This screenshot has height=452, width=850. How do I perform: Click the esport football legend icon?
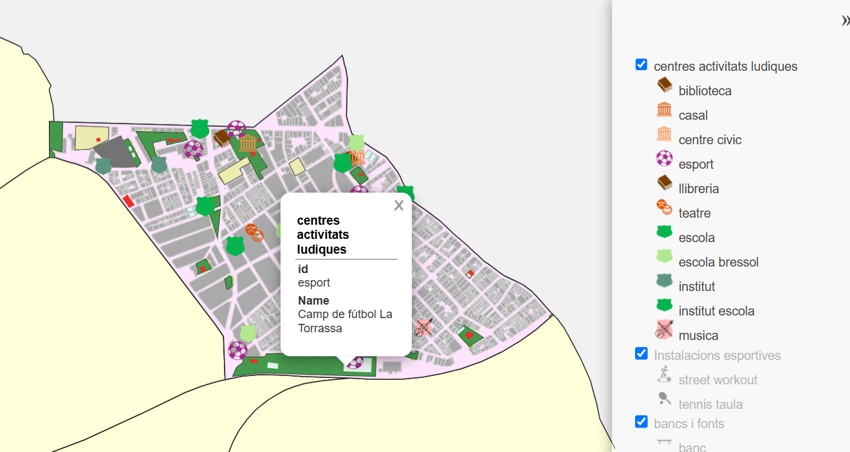pos(664,159)
